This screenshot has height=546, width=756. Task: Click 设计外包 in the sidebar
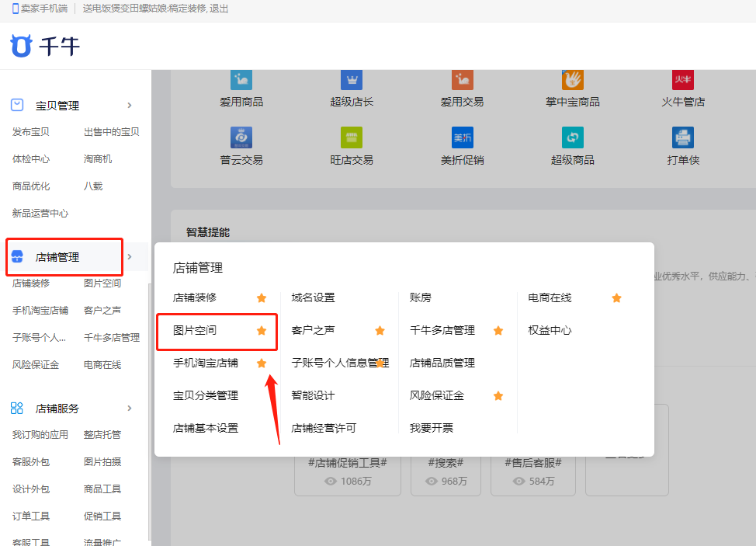click(31, 489)
